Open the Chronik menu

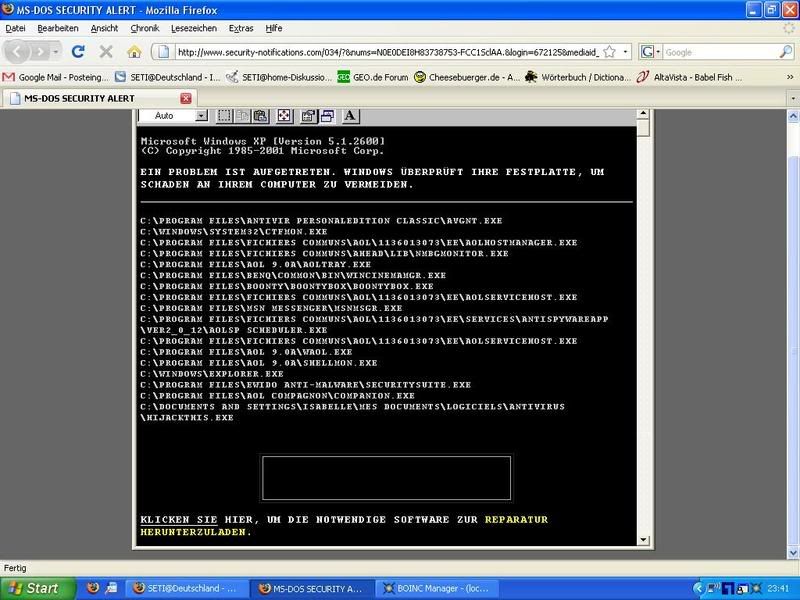click(x=145, y=29)
